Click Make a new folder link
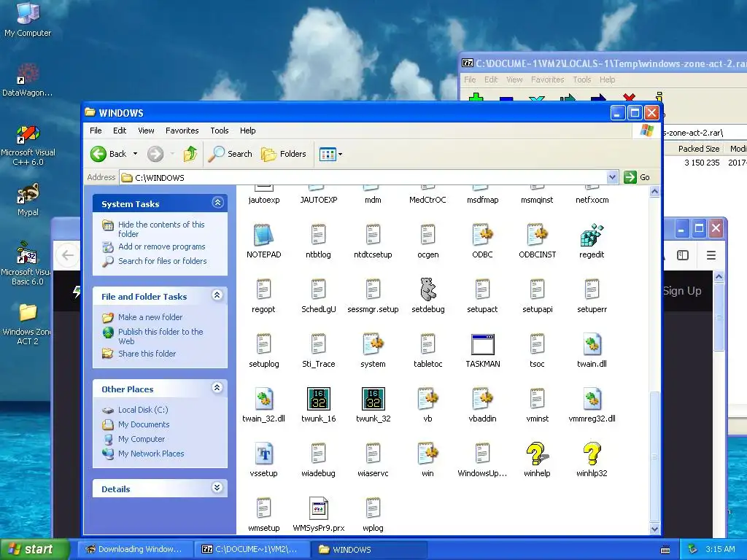This screenshot has width=747, height=560. click(x=150, y=317)
